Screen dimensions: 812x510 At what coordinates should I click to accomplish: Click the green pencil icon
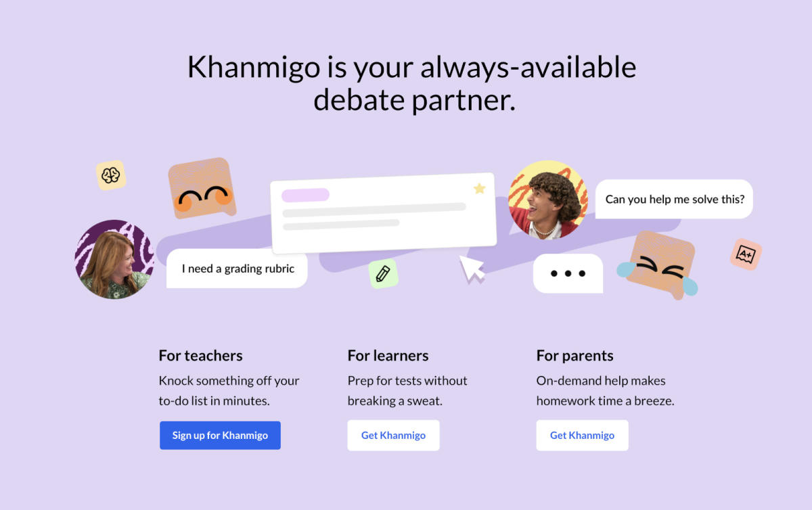click(x=383, y=274)
